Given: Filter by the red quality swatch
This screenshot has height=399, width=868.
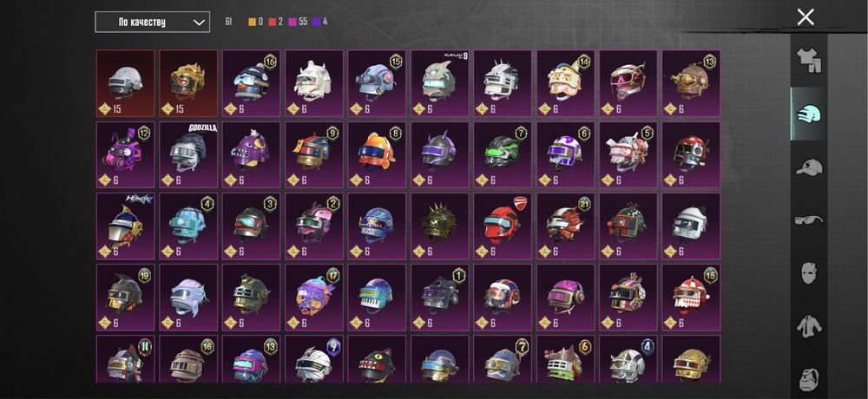Looking at the screenshot, I should 273,23.
